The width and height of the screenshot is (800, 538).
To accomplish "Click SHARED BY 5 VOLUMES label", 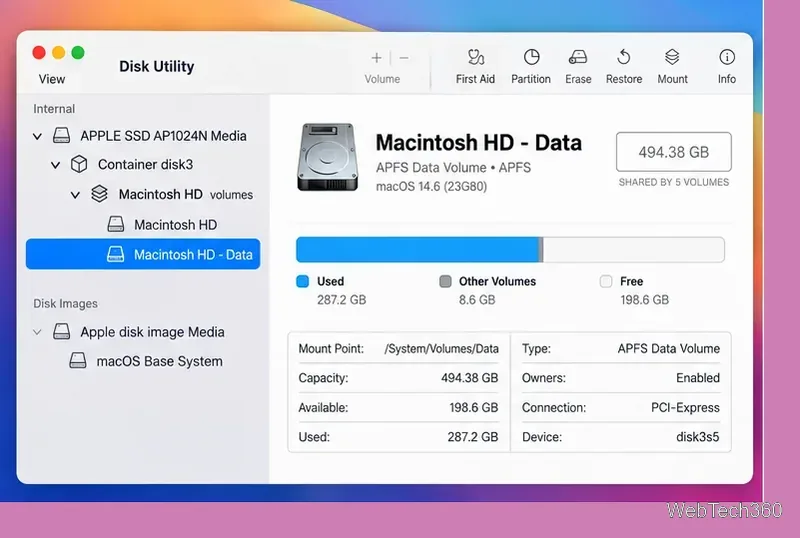I will [673, 182].
